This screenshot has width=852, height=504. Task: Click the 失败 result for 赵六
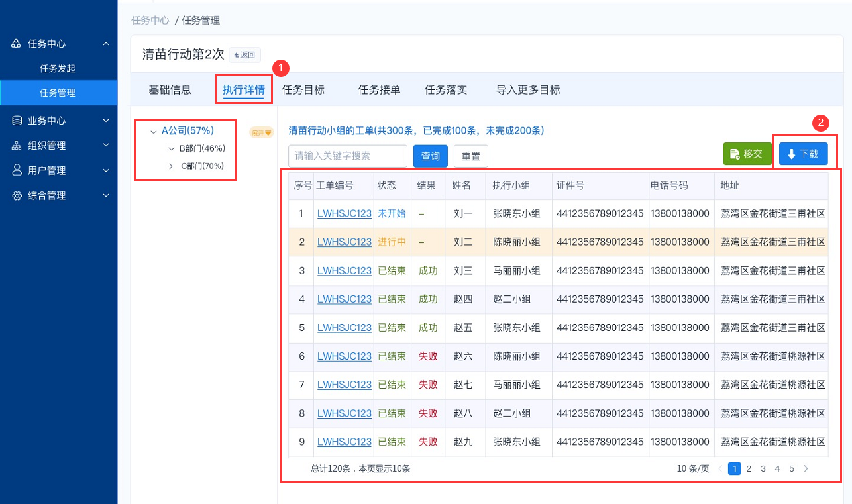tap(428, 356)
